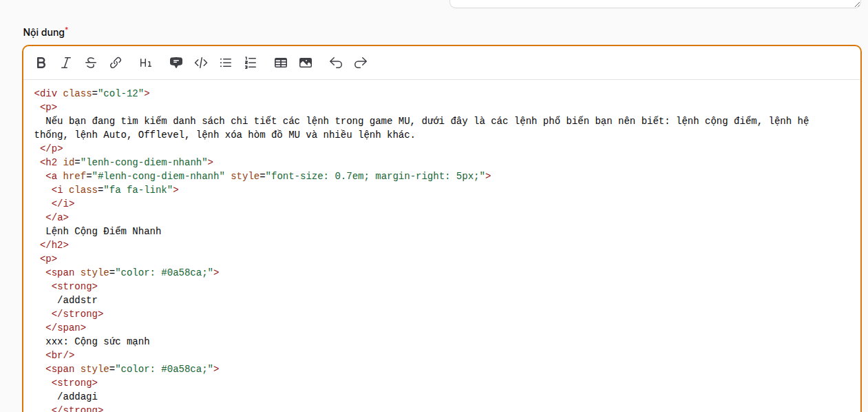Click the "Lệnh Cộng Điểm Nhanh" text line
This screenshot has width=868, height=412.
(103, 231)
